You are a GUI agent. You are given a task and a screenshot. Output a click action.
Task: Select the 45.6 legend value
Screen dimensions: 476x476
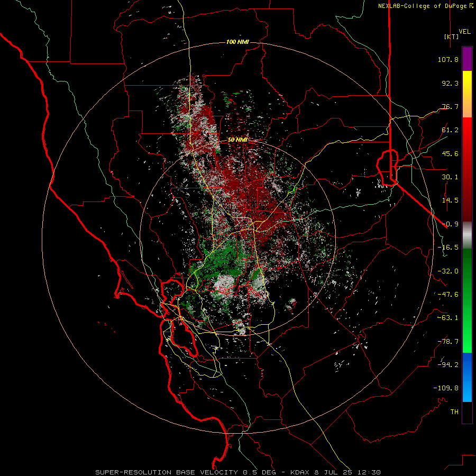click(x=450, y=153)
